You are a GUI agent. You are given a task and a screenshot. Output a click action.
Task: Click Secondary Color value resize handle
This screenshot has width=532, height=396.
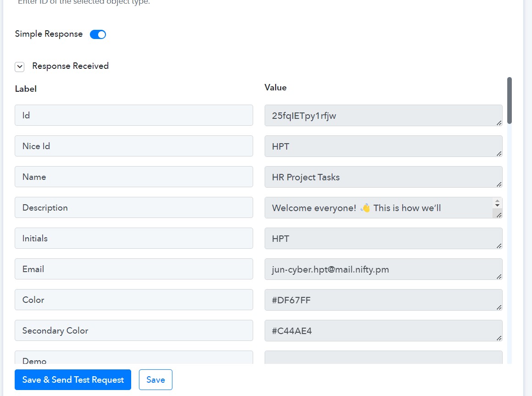click(x=499, y=338)
